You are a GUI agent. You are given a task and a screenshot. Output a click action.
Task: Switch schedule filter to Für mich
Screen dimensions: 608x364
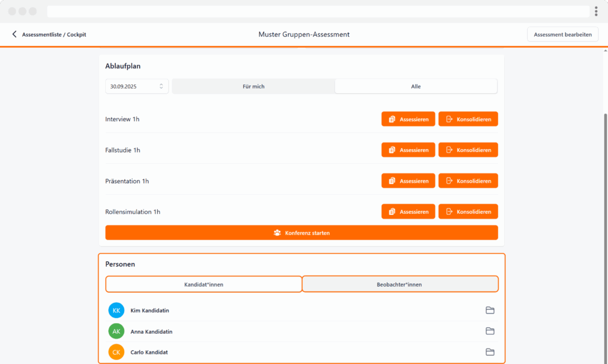point(254,87)
